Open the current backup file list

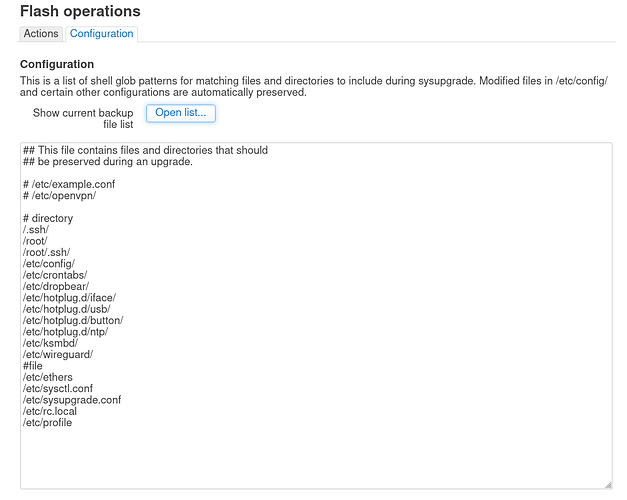coord(181,113)
